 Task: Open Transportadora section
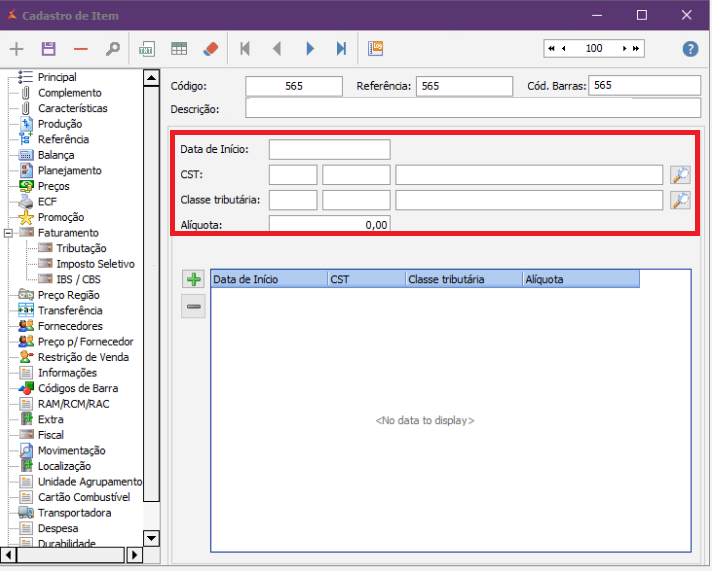pos(74,513)
